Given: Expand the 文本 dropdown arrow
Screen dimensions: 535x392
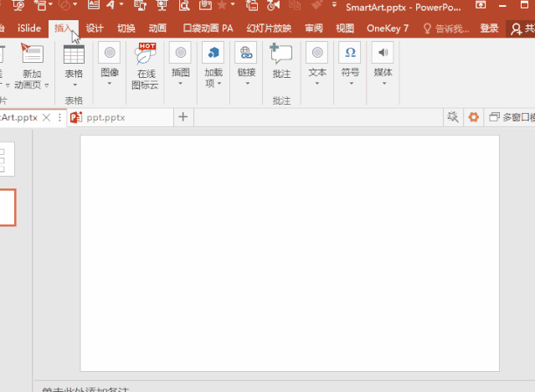Looking at the screenshot, I should (317, 83).
